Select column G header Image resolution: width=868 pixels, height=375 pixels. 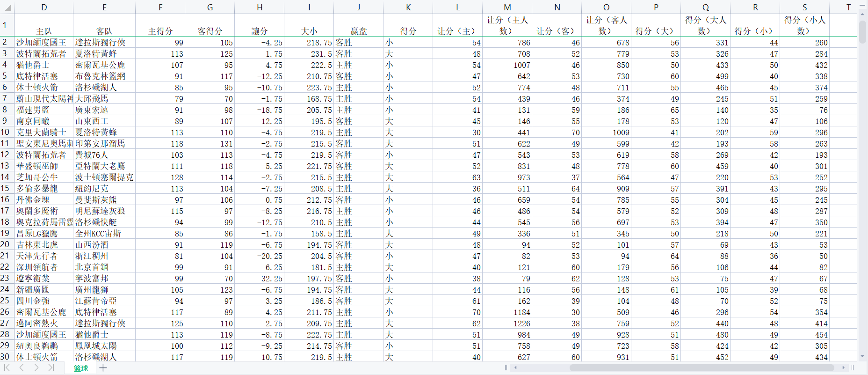[210, 7]
